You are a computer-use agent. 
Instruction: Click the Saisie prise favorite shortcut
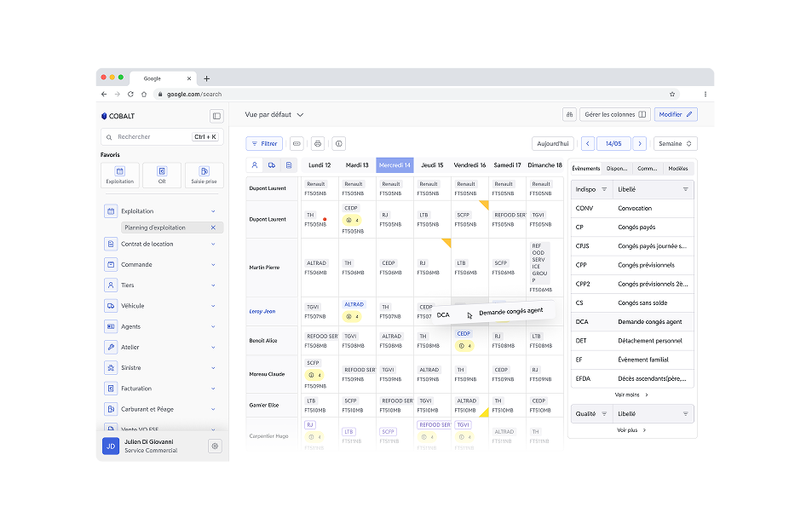click(x=204, y=176)
